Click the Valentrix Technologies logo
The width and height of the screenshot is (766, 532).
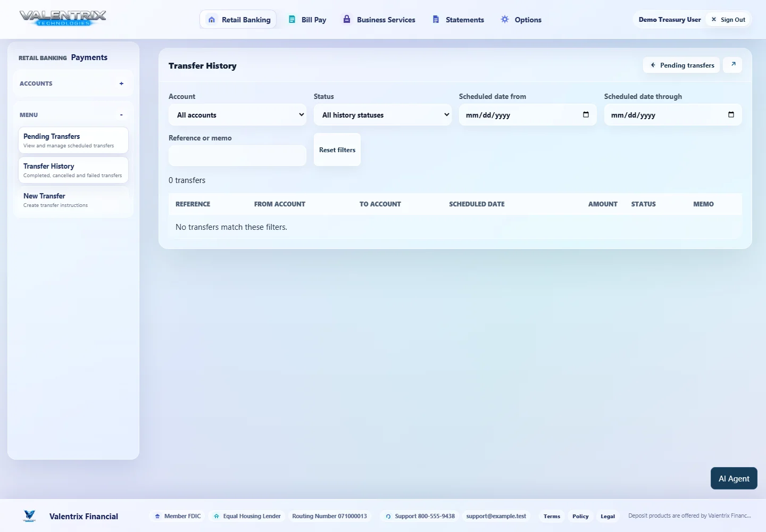point(63,19)
